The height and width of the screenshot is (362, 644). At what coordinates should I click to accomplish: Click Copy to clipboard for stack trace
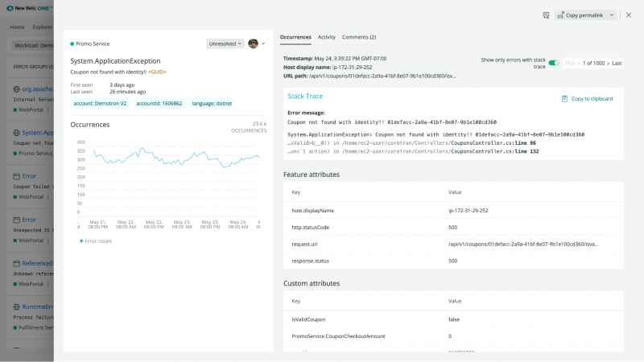click(x=587, y=98)
